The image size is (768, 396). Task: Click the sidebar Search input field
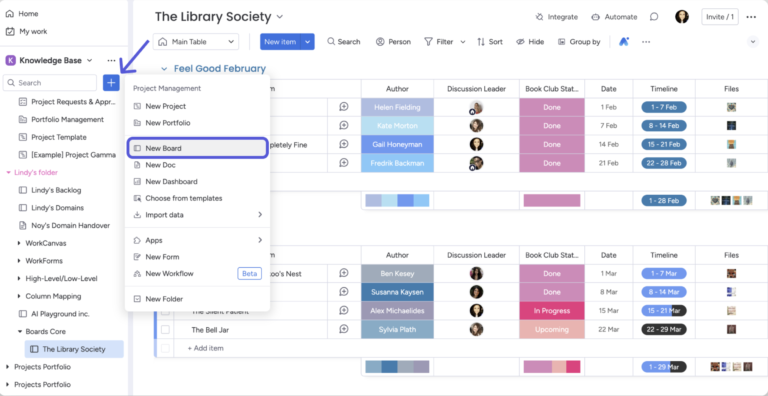tap(50, 83)
